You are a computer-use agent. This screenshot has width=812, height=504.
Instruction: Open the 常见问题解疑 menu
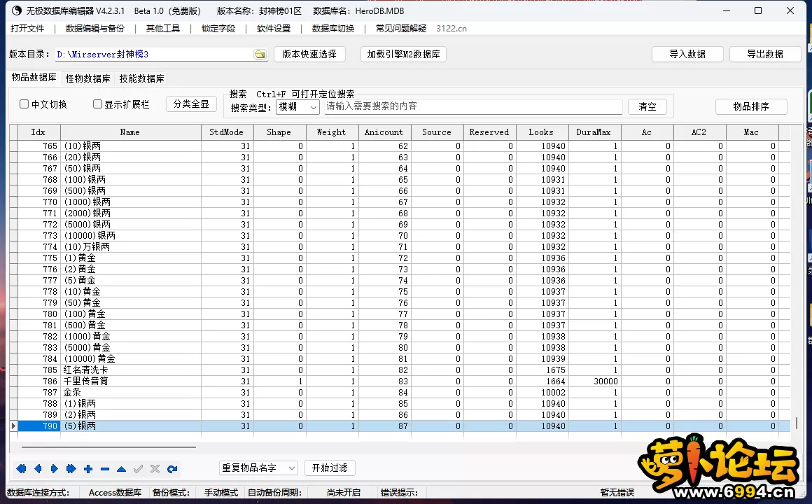click(x=401, y=29)
